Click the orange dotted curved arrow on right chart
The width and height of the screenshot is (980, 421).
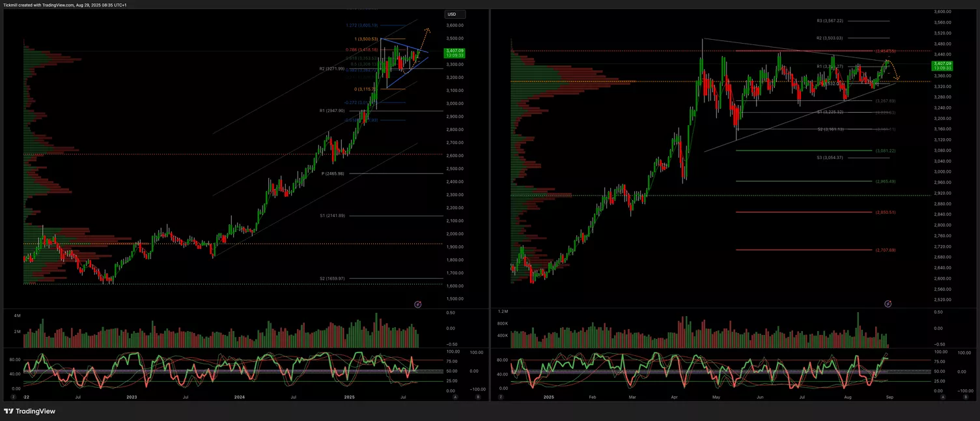(x=895, y=70)
